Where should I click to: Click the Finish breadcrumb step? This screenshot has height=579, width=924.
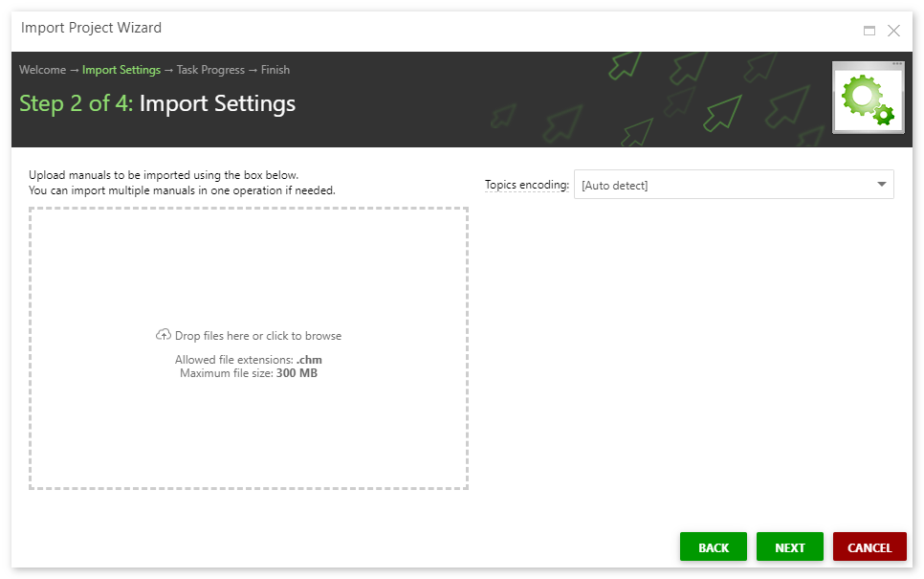click(275, 70)
